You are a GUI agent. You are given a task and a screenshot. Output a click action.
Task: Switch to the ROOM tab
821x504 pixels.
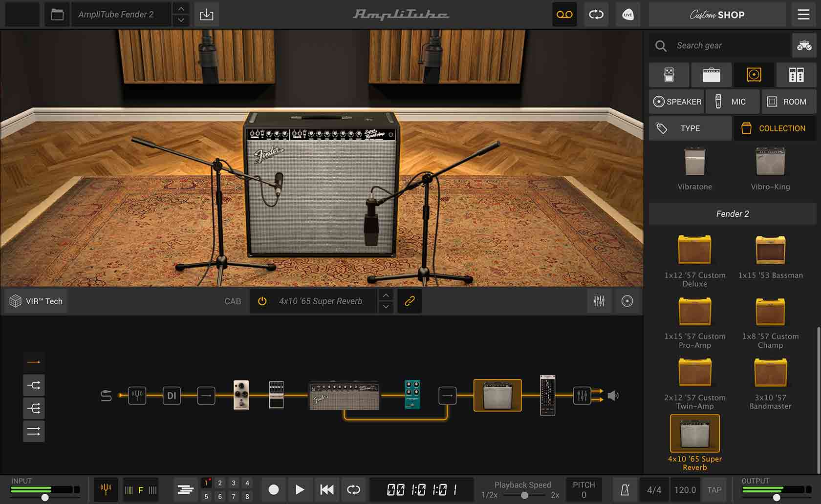789,102
